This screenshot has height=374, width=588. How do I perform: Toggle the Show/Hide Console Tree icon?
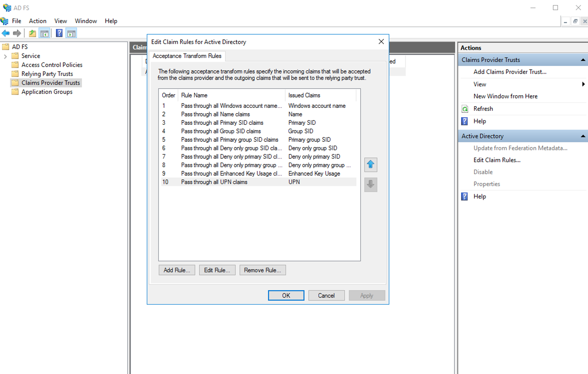(x=44, y=33)
